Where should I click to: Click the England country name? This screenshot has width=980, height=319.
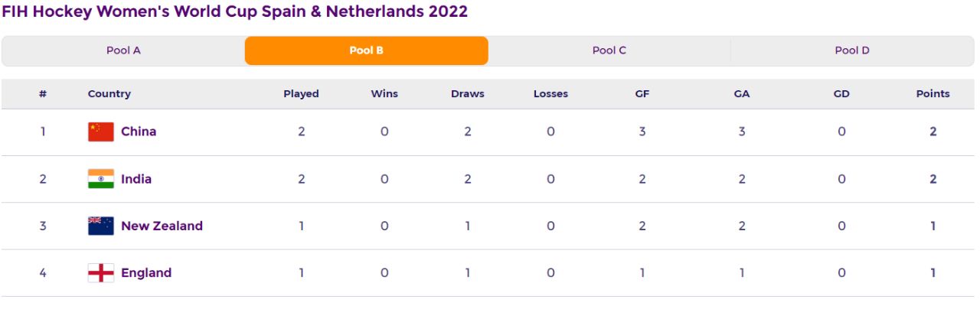click(146, 273)
